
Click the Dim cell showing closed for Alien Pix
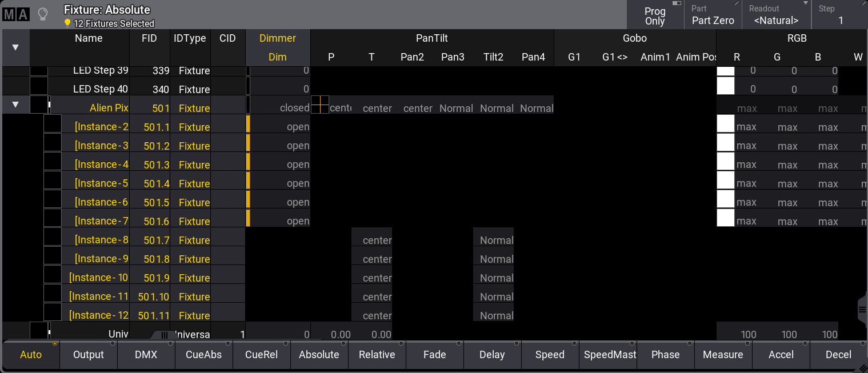(280, 108)
